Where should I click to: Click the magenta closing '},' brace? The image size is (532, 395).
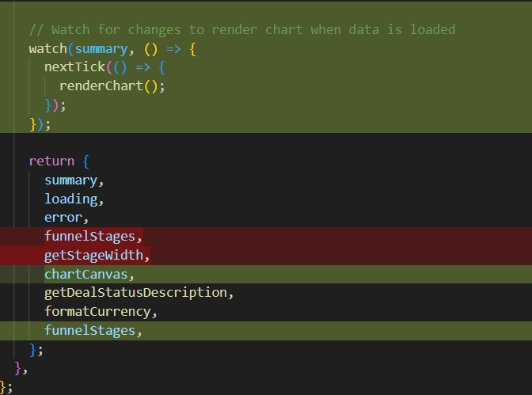21,368
